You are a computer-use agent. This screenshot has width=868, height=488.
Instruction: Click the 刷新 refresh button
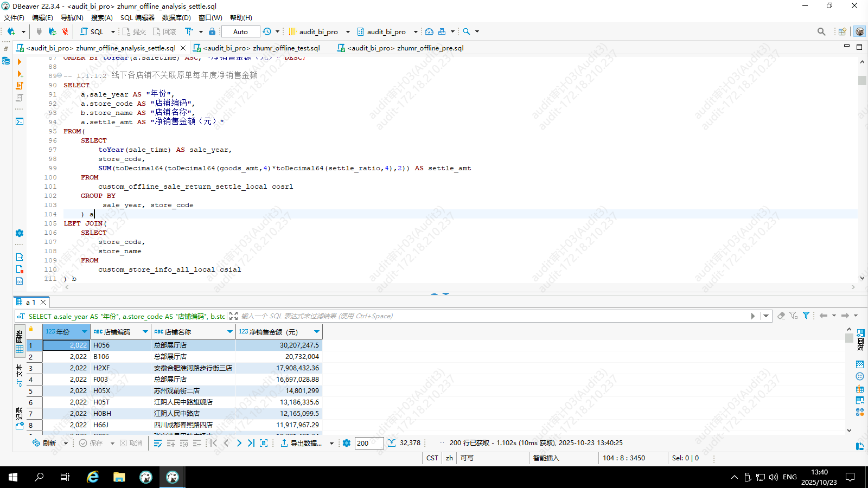pyautogui.click(x=44, y=443)
